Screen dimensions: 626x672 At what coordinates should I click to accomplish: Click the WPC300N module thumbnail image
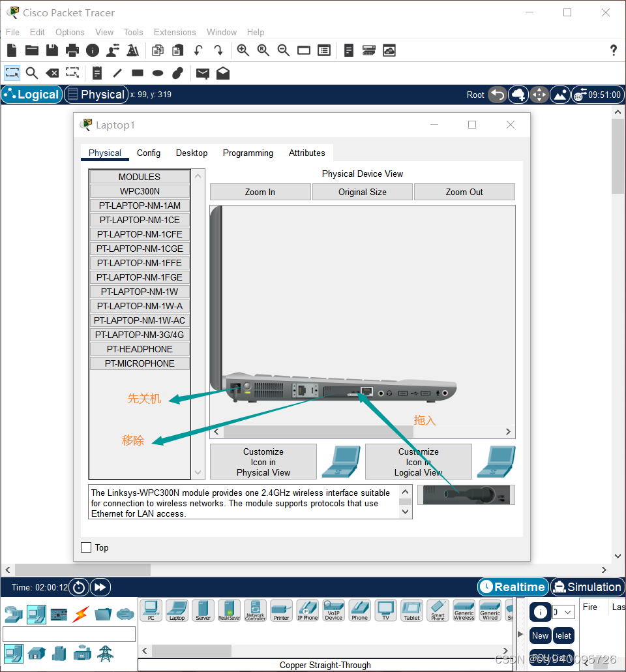tap(466, 495)
